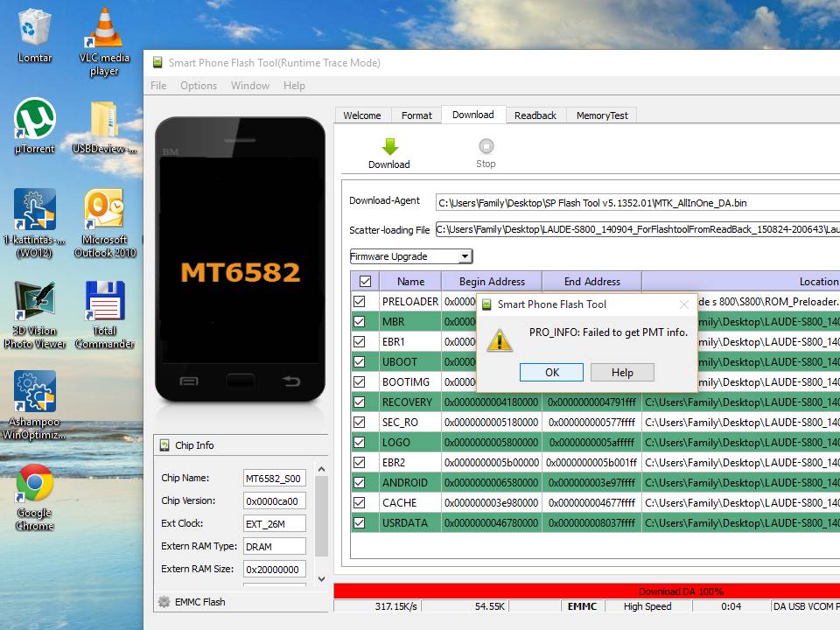Click Chip Info scrollbar up arrow

[321, 469]
